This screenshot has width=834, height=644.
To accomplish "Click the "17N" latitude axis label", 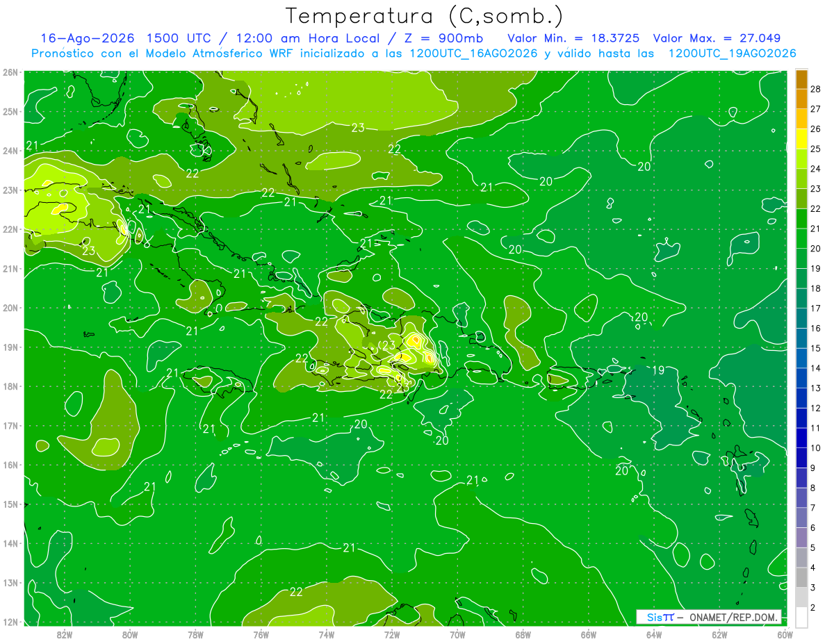I will click(x=10, y=425).
